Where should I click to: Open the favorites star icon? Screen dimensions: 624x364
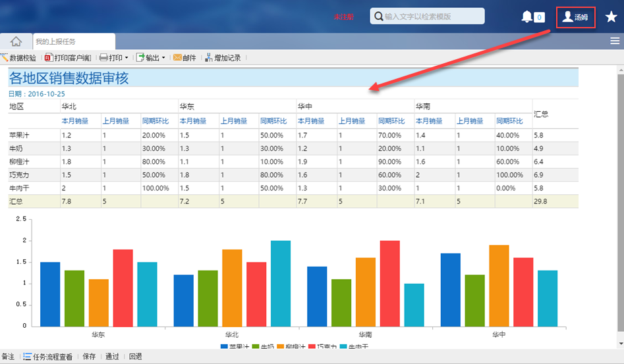click(611, 16)
